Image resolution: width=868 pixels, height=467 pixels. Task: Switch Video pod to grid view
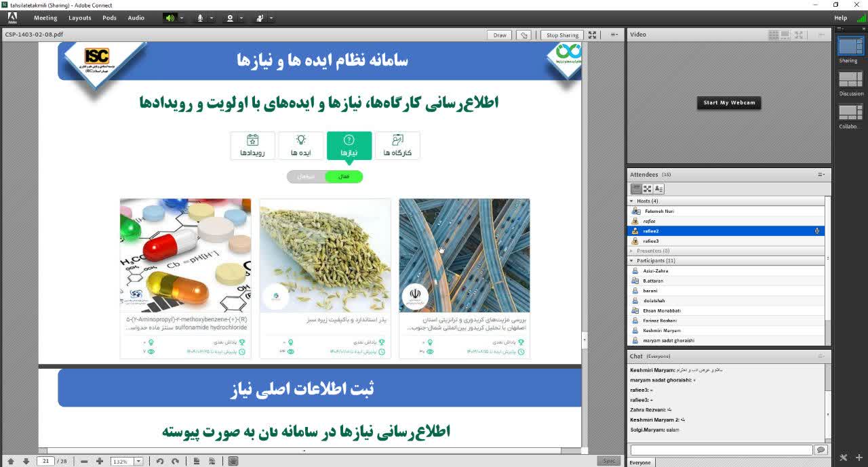(774, 35)
